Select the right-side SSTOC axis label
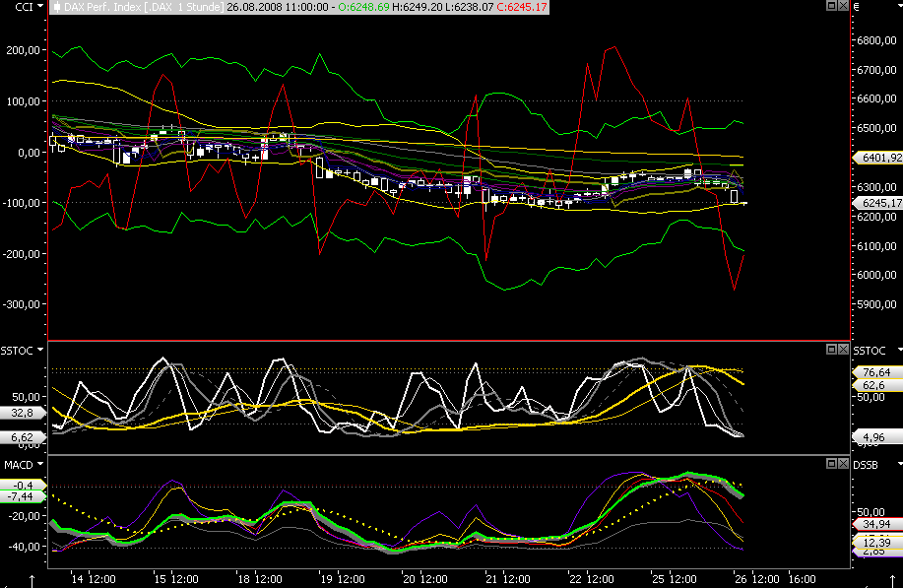Screen dimensions: 903x588 (x=870, y=351)
